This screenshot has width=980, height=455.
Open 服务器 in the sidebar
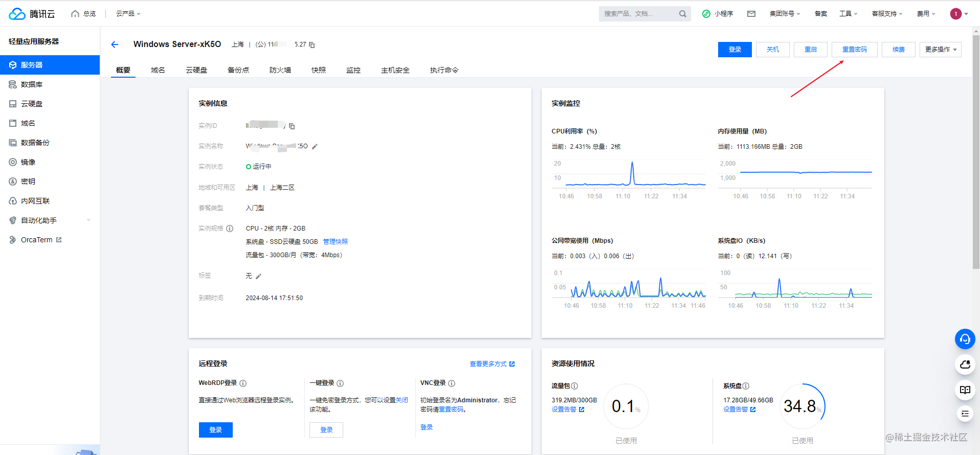coord(50,65)
